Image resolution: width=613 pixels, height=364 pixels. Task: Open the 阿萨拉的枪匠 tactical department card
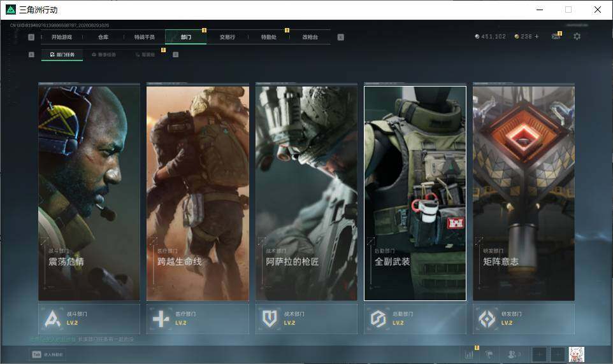point(306,193)
